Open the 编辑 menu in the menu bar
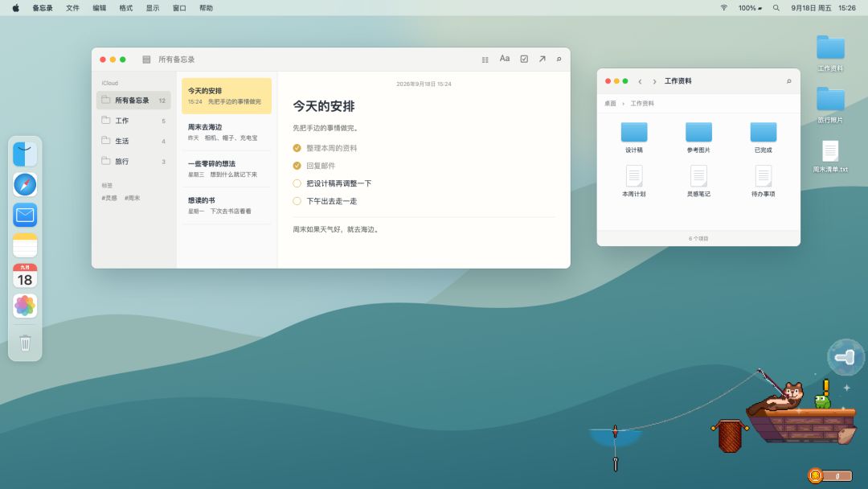868x489 pixels. pyautogui.click(x=99, y=8)
